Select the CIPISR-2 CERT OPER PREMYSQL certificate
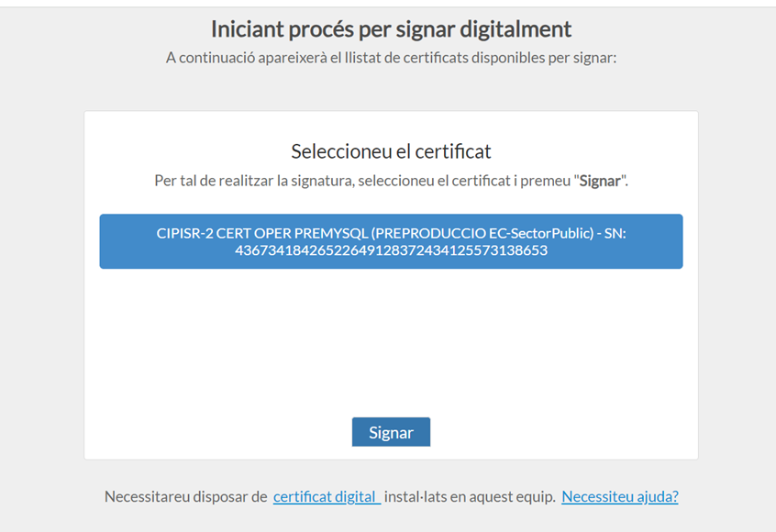776x532 pixels. 391,241
